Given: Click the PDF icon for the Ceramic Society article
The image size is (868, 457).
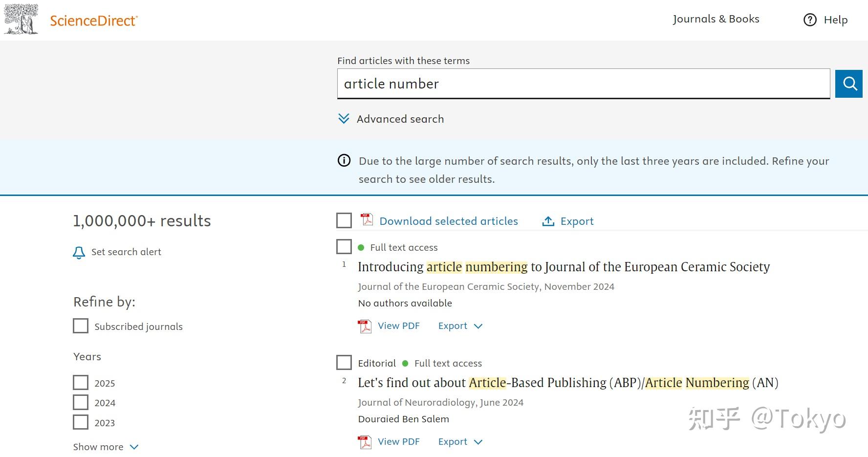Looking at the screenshot, I should (365, 326).
